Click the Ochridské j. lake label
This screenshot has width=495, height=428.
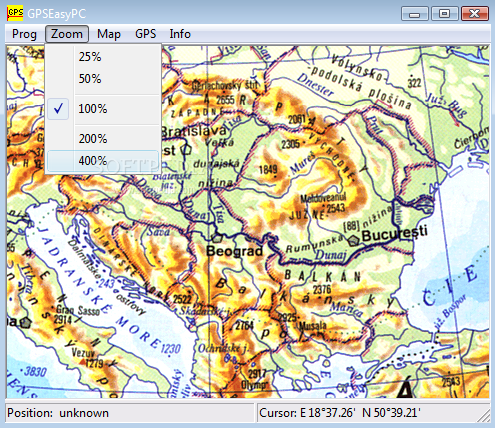coord(224,349)
